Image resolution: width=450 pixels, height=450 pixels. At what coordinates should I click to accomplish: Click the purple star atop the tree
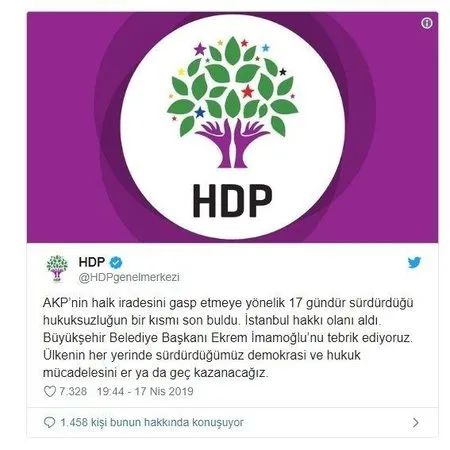point(200,49)
